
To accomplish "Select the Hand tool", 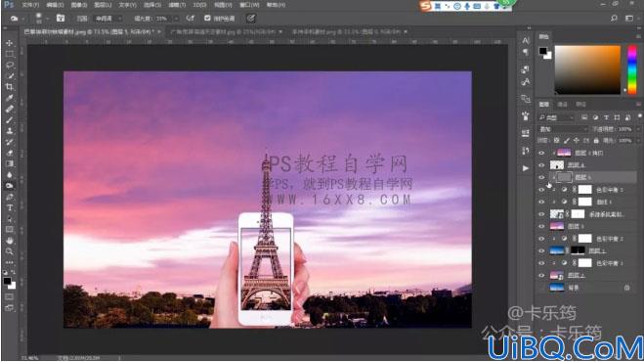I will 10,241.
